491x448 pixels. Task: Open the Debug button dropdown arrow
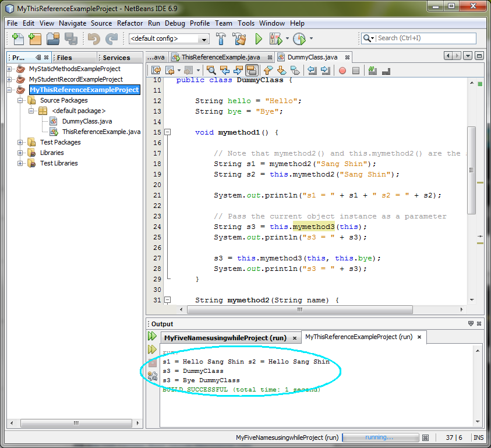point(288,38)
